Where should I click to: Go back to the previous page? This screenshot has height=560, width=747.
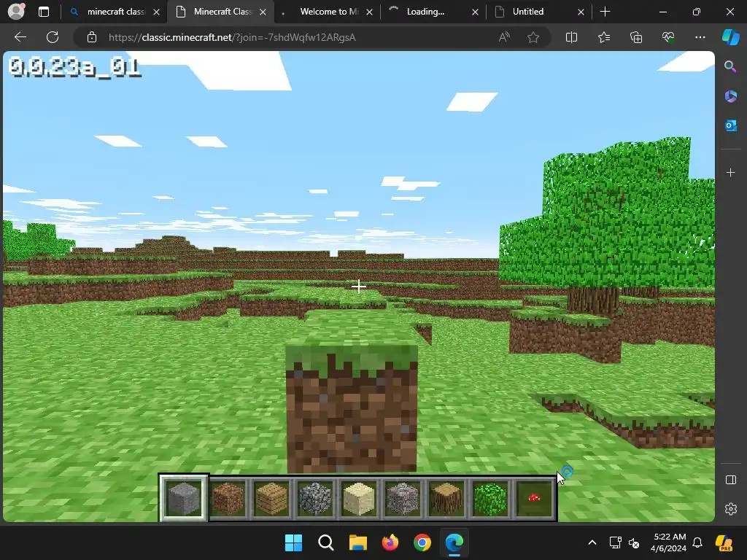click(x=20, y=37)
